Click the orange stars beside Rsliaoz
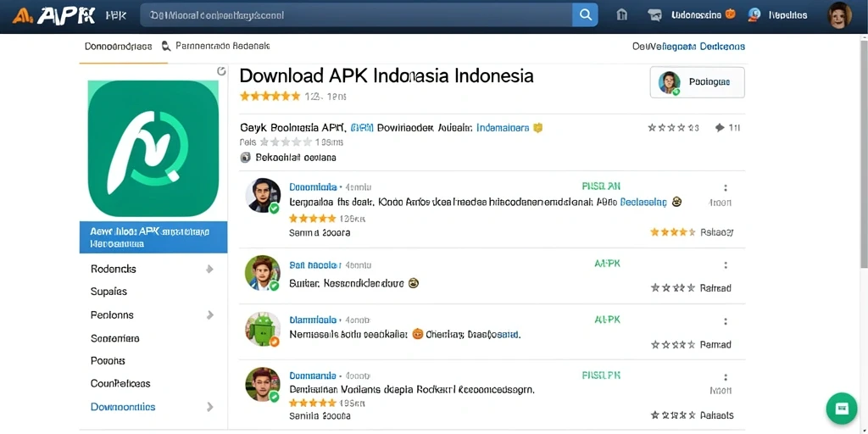Screen dimensions: 868x434 tap(672, 232)
